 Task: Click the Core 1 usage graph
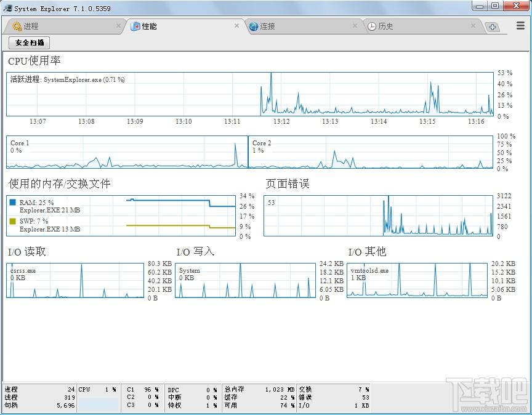coord(127,152)
